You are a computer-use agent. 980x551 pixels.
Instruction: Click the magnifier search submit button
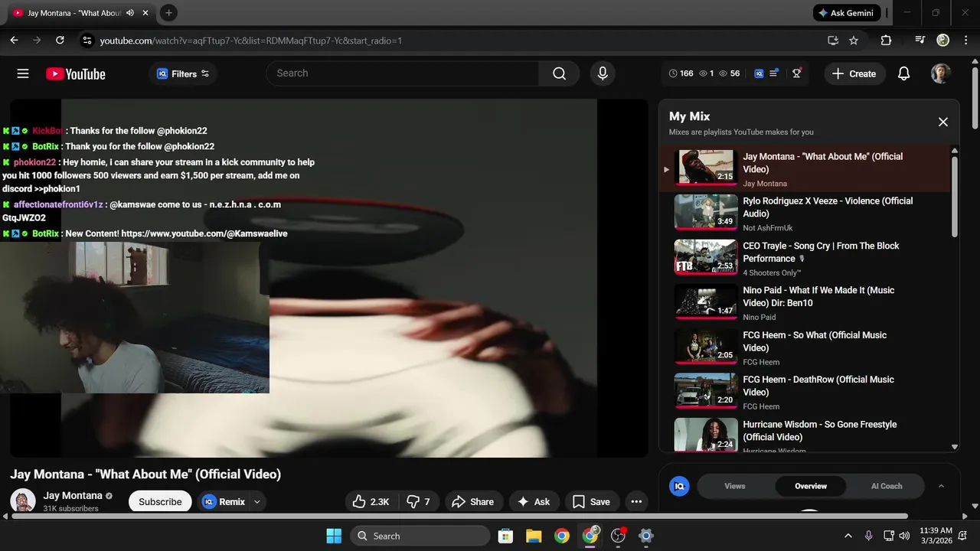[559, 73]
